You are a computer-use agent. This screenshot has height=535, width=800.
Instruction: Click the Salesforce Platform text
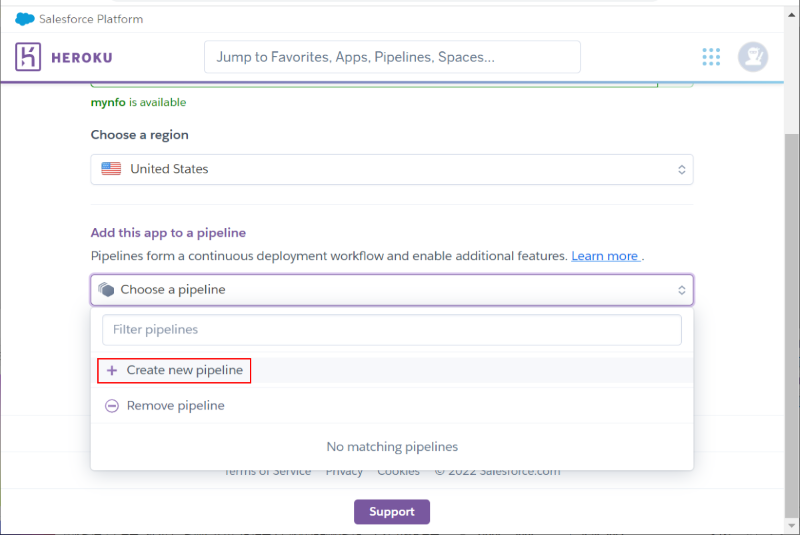click(91, 19)
